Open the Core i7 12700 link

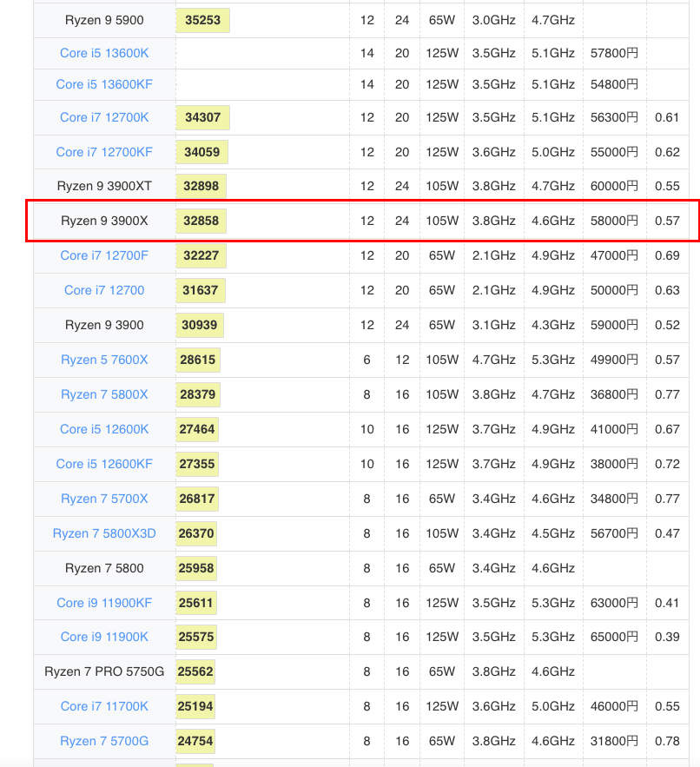click(104, 290)
